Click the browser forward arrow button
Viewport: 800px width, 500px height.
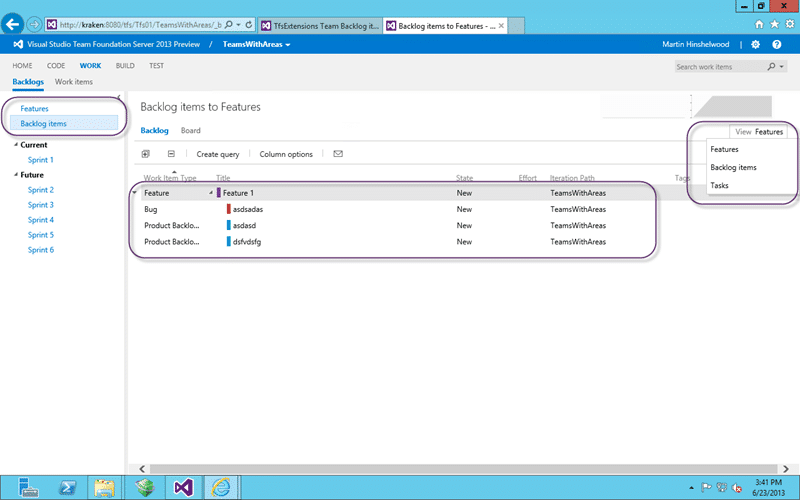coord(34,24)
